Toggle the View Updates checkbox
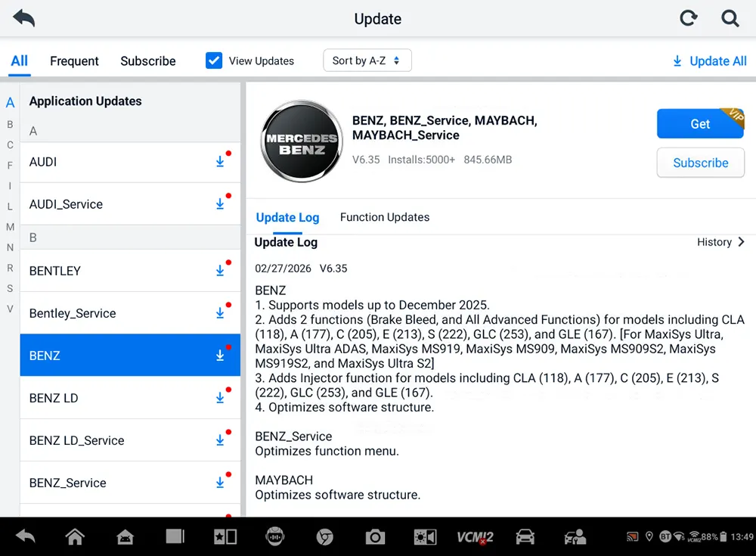The width and height of the screenshot is (756, 556). pyautogui.click(x=214, y=61)
